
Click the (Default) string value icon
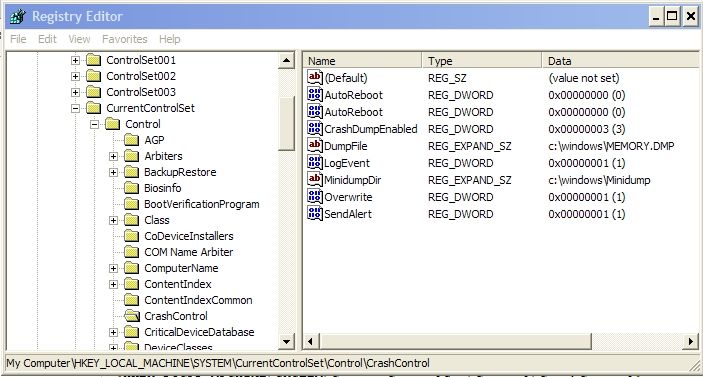point(315,77)
